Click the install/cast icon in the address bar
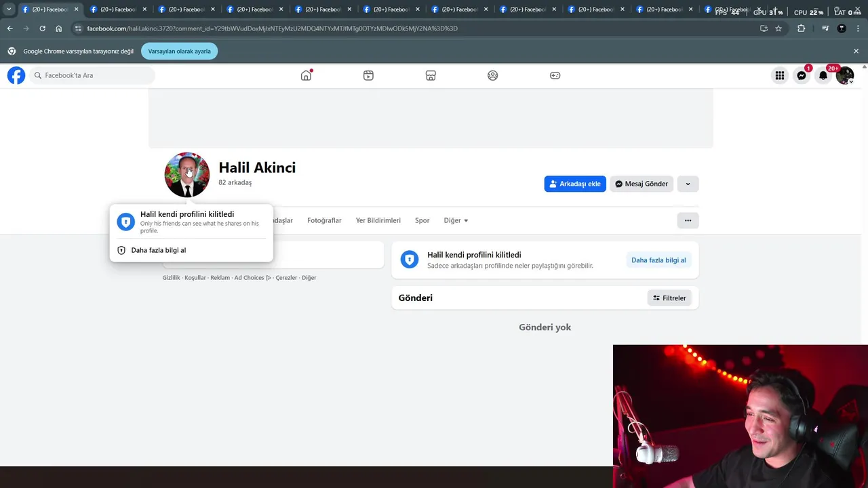Viewport: 868px width, 488px height. click(x=764, y=28)
